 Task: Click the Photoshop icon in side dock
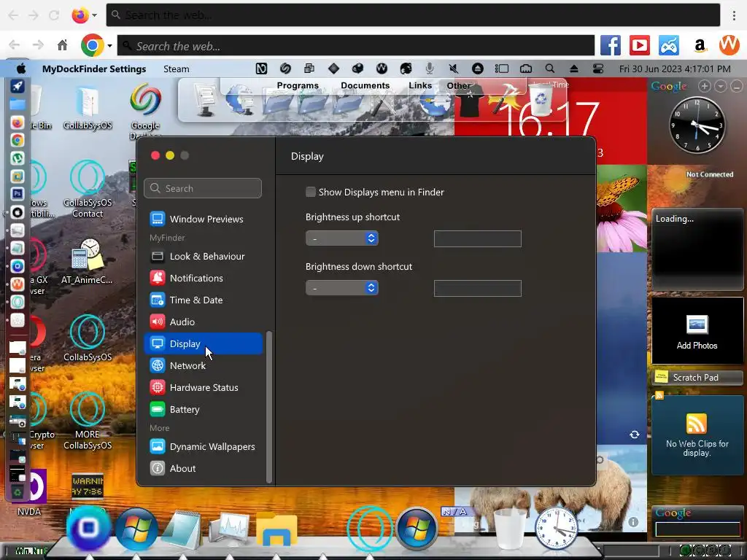click(18, 194)
